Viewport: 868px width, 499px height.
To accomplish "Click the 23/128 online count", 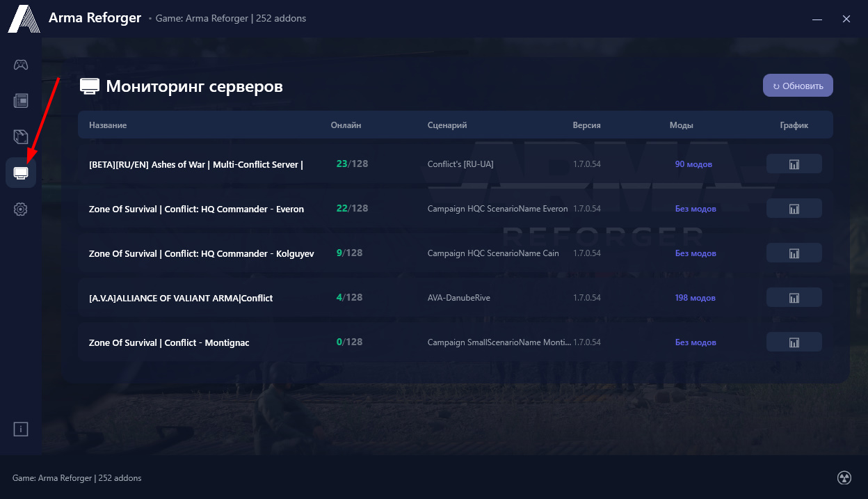I will [352, 164].
